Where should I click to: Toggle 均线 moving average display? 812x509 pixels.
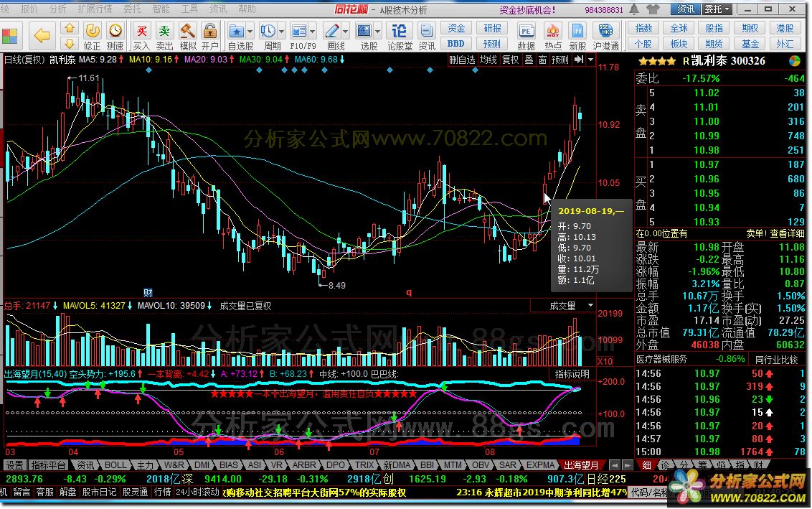(x=488, y=60)
